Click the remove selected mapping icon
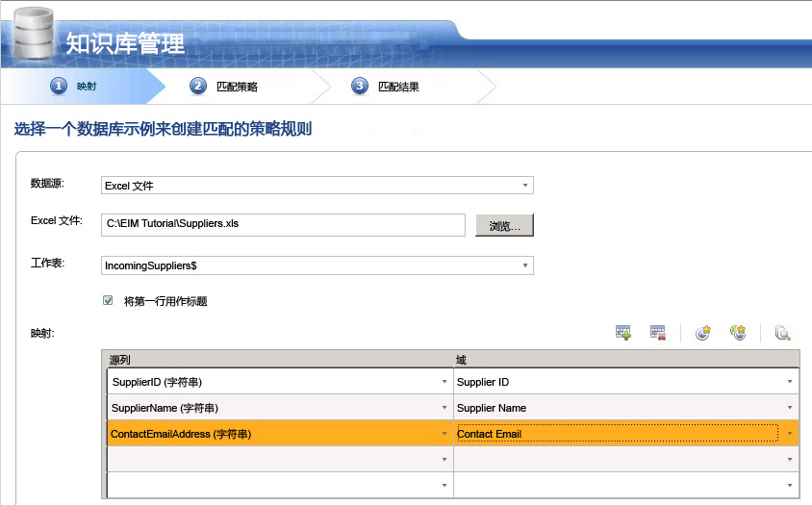The width and height of the screenshot is (812, 505). pyautogui.click(x=658, y=333)
